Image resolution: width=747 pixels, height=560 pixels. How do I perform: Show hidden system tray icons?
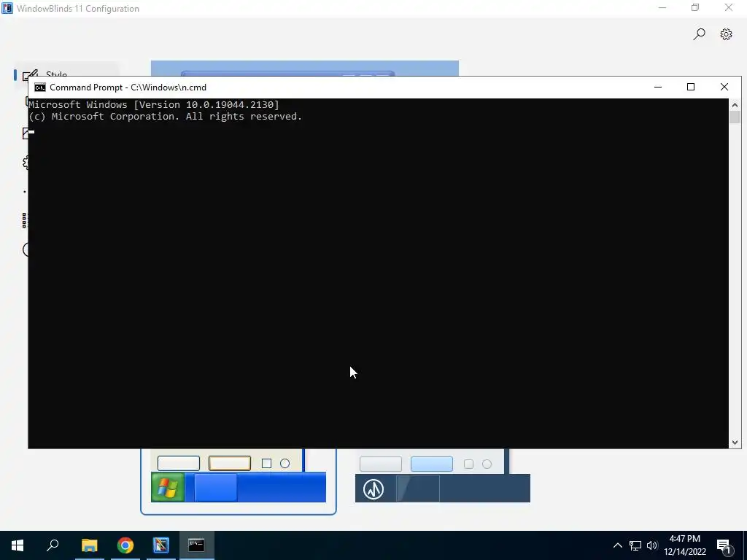(617, 545)
